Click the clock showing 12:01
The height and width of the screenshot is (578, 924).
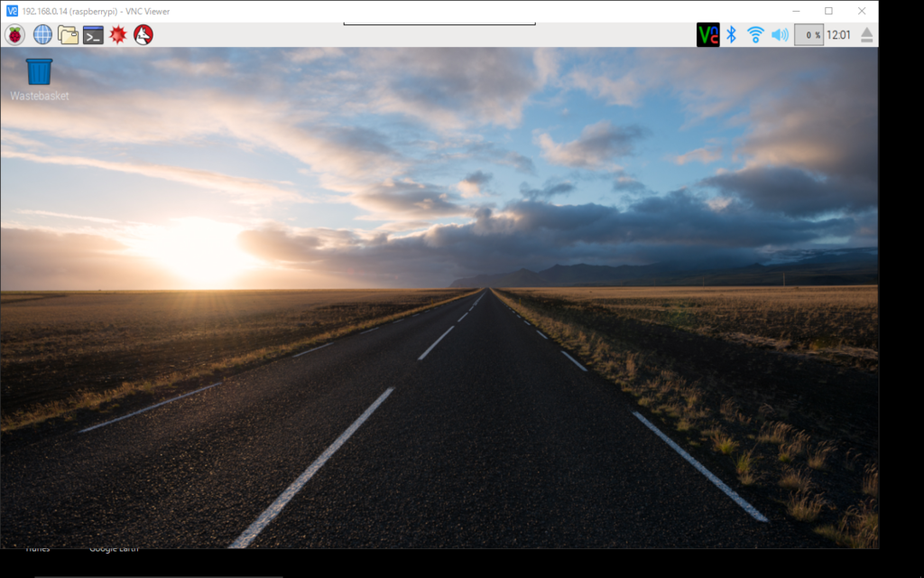(x=838, y=35)
